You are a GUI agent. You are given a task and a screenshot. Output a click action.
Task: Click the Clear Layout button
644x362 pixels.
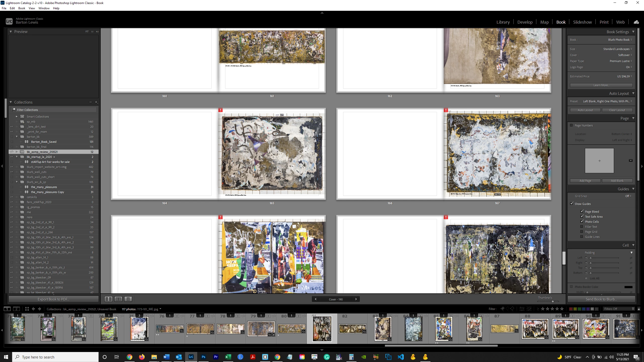(x=617, y=110)
